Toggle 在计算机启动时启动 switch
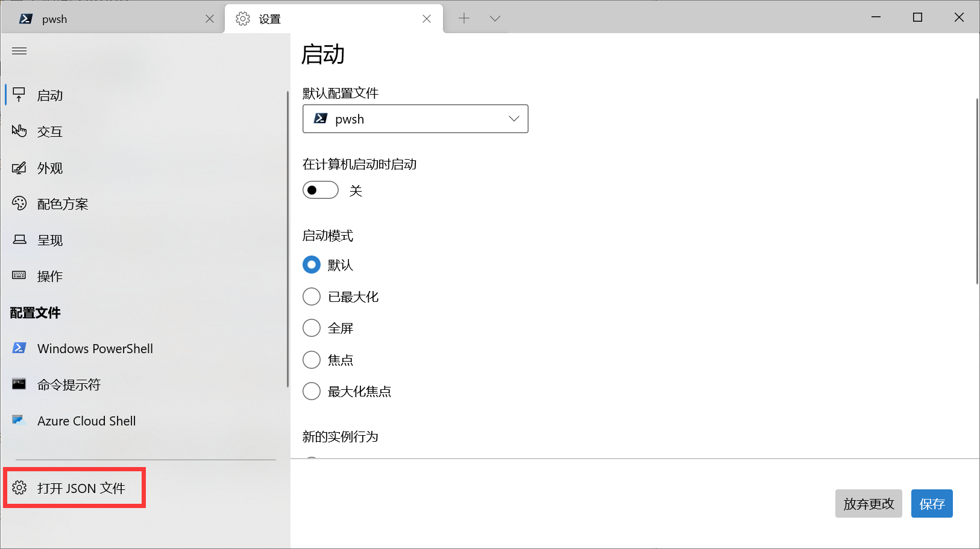The height and width of the screenshot is (549, 980). click(321, 190)
